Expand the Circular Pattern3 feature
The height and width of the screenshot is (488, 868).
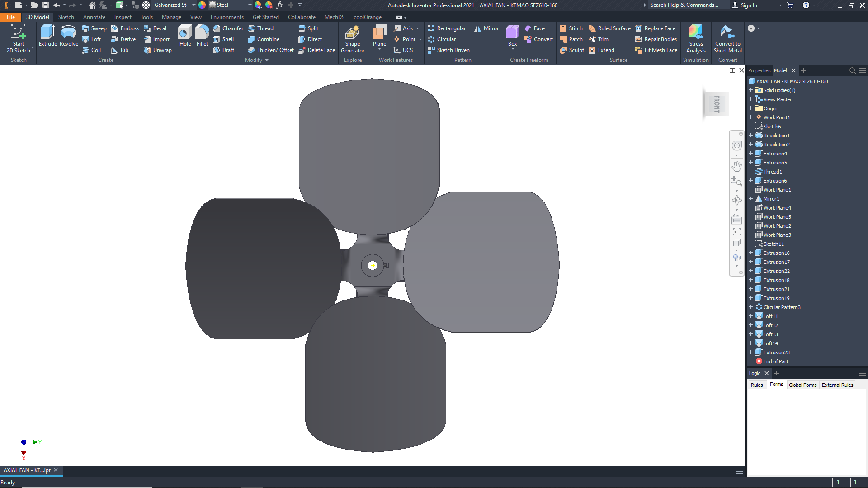pos(751,307)
